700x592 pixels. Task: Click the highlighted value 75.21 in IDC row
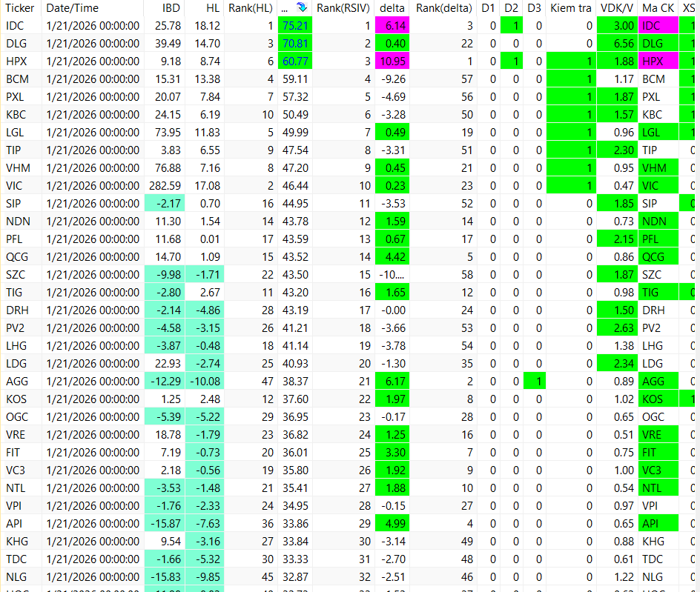[x=295, y=26]
